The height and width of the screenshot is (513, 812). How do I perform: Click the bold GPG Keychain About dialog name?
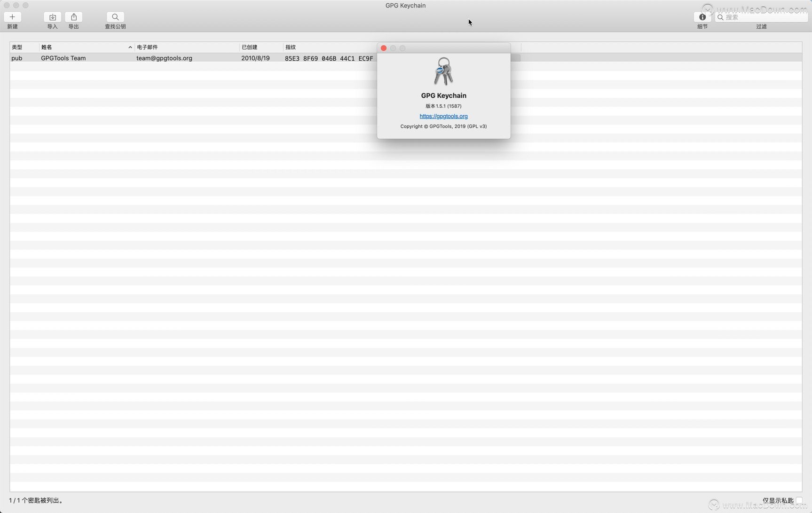click(x=443, y=95)
